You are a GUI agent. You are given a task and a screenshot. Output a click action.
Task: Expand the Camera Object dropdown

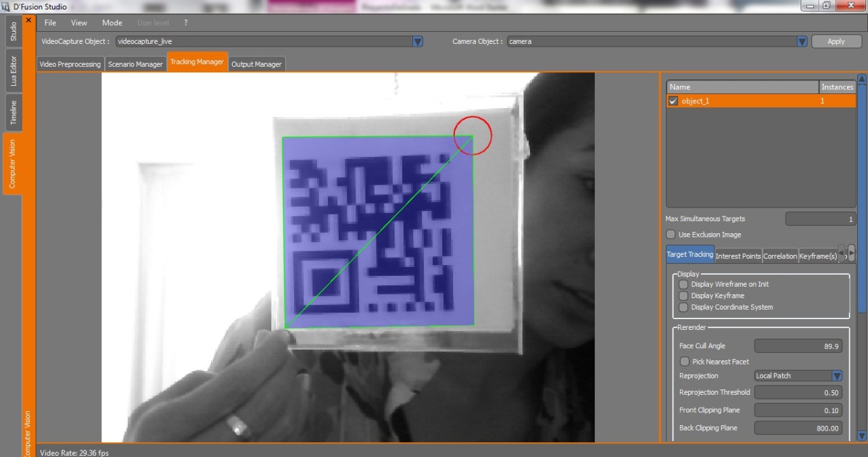[802, 42]
